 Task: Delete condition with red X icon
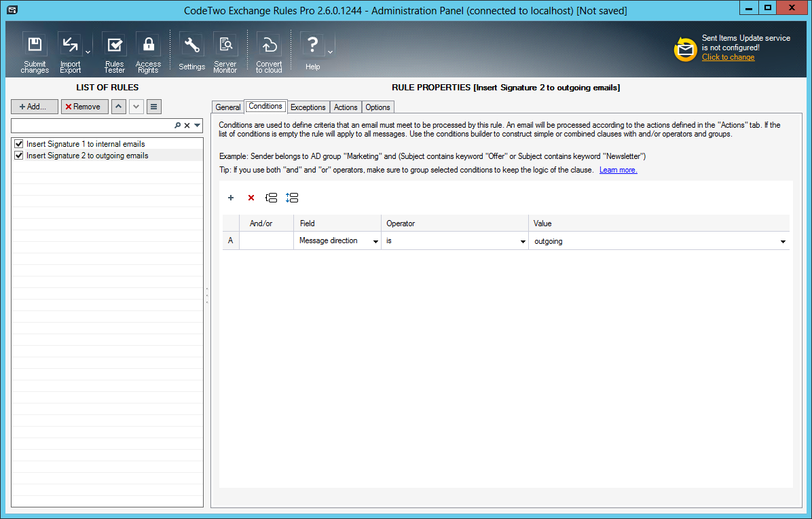251,198
